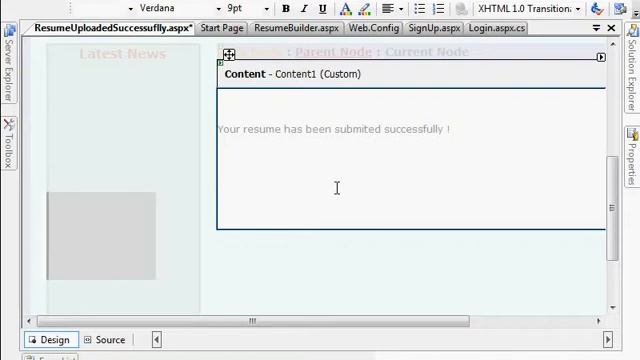Open the Web.Config tab

click(373, 28)
